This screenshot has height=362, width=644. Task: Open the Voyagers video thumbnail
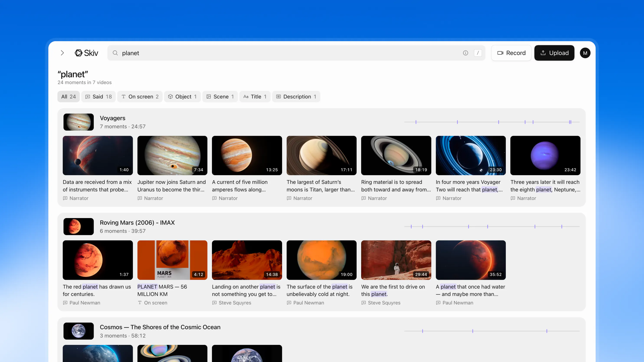click(x=79, y=122)
